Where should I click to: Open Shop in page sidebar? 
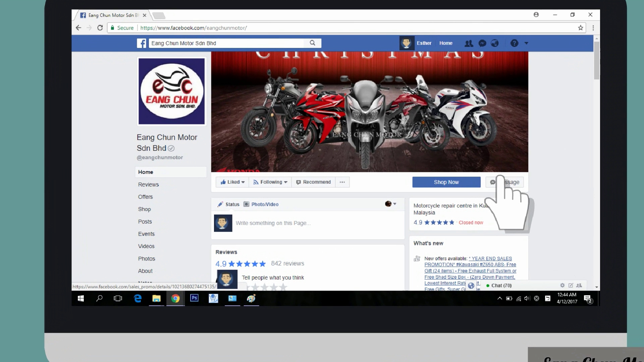coord(144,209)
